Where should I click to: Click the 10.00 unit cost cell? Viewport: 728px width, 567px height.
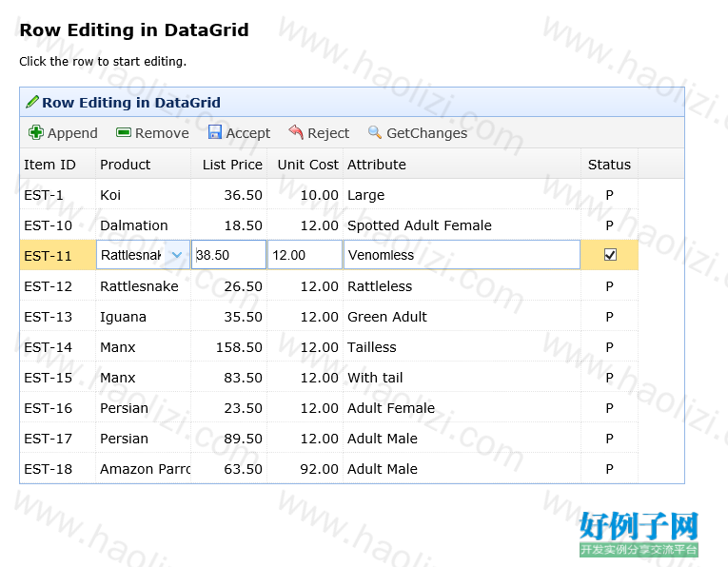click(305, 194)
